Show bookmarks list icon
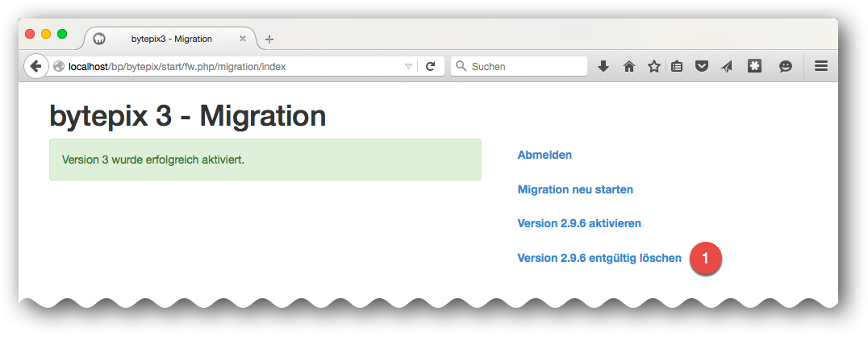 point(677,66)
